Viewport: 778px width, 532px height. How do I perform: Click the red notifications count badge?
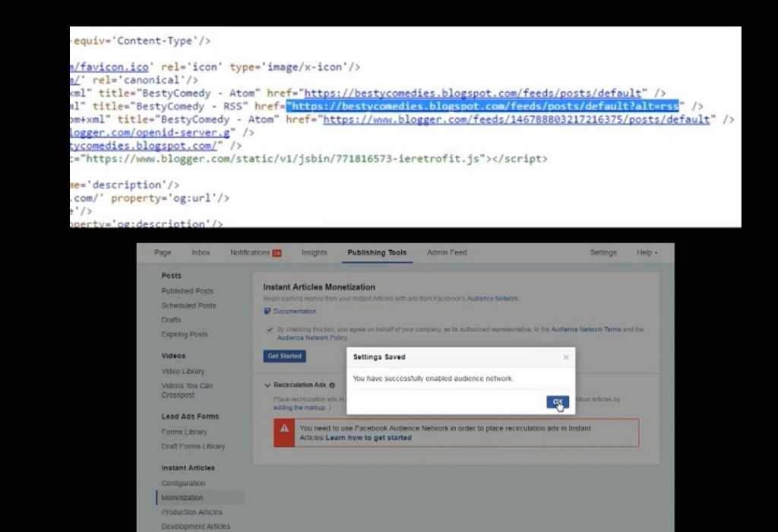click(277, 253)
